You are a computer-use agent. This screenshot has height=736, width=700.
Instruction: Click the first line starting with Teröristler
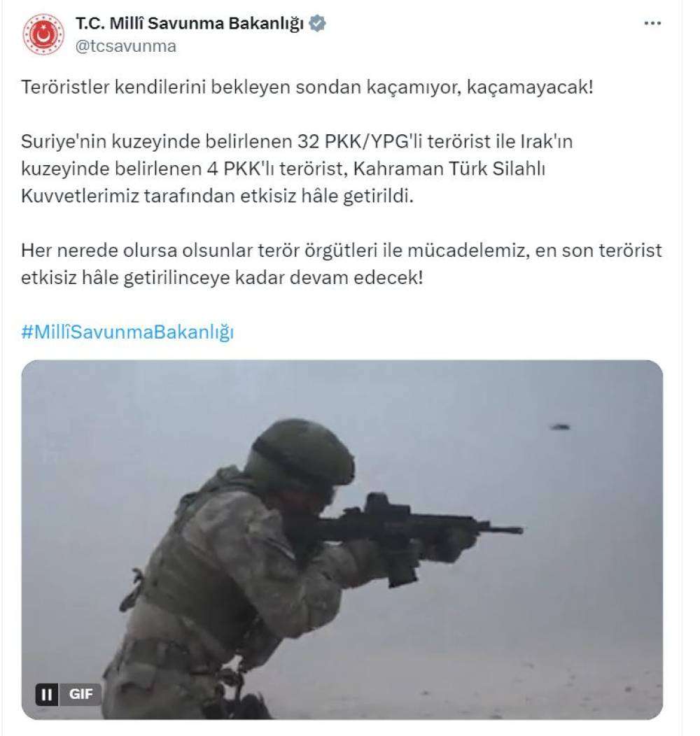click(307, 87)
